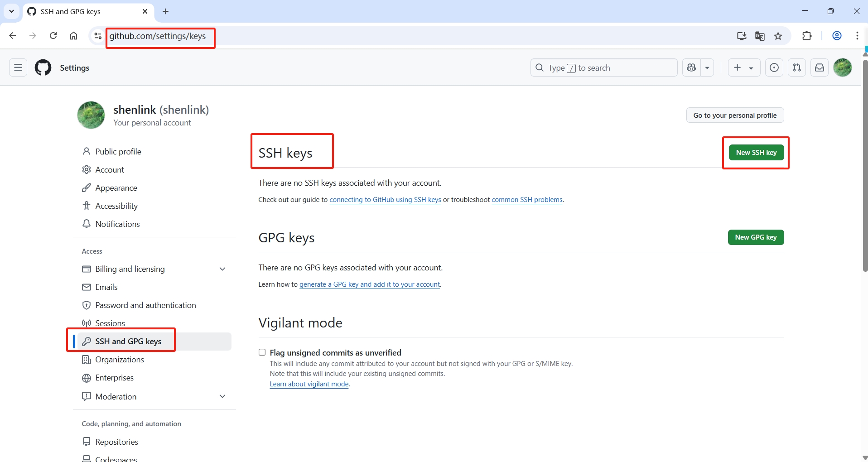Open the pull requests icon
The height and width of the screenshot is (462, 868).
(x=797, y=67)
